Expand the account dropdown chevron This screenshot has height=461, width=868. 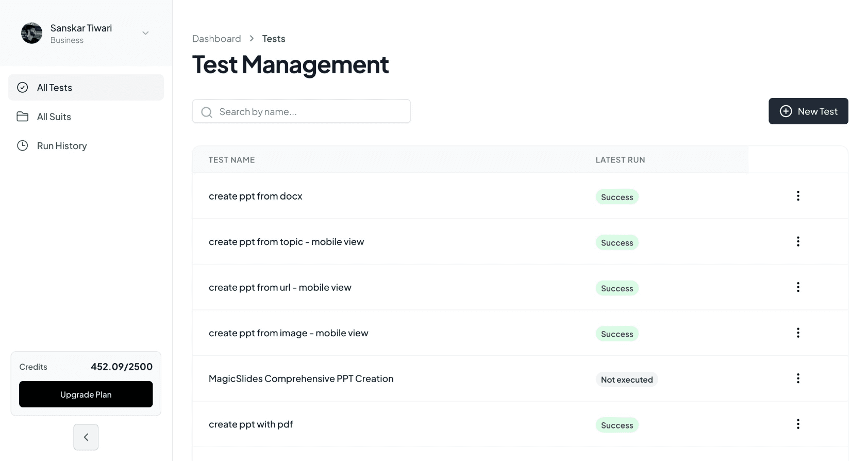(x=145, y=33)
